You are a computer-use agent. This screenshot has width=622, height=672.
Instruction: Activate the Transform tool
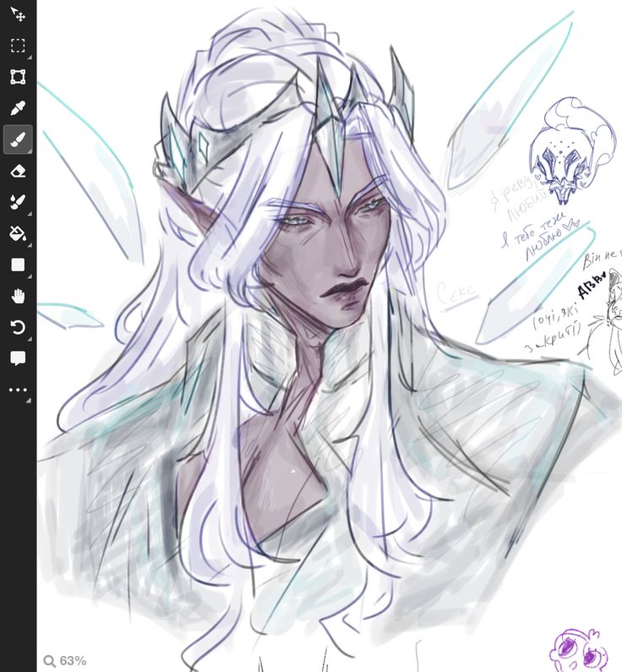click(18, 77)
